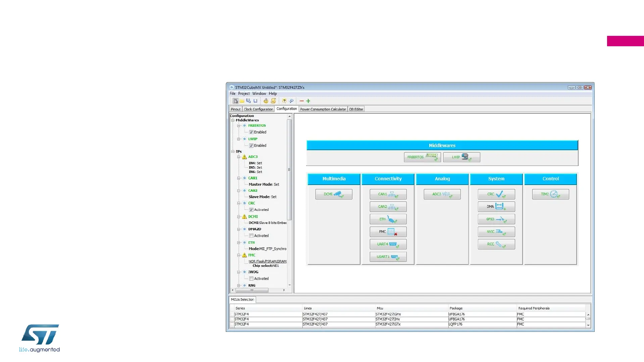Click the New Project toolbar icon
Viewport: 644px width, 362px height.
coord(236,101)
